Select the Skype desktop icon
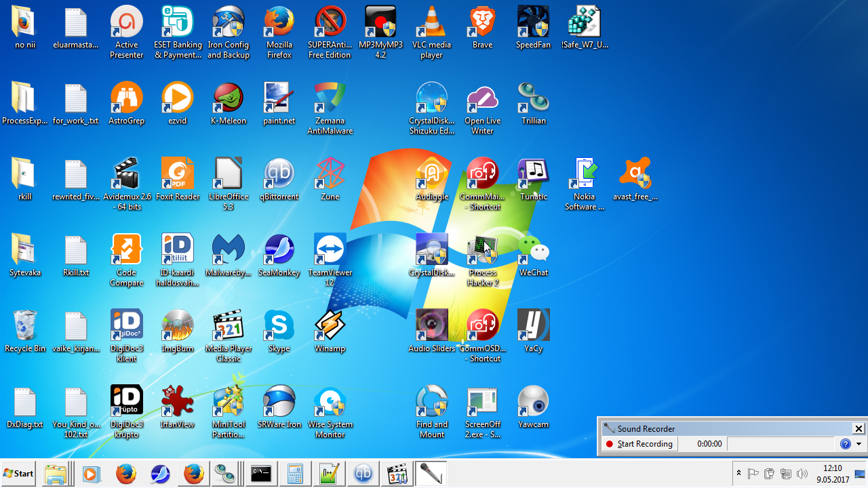The height and width of the screenshot is (488, 868). click(279, 331)
